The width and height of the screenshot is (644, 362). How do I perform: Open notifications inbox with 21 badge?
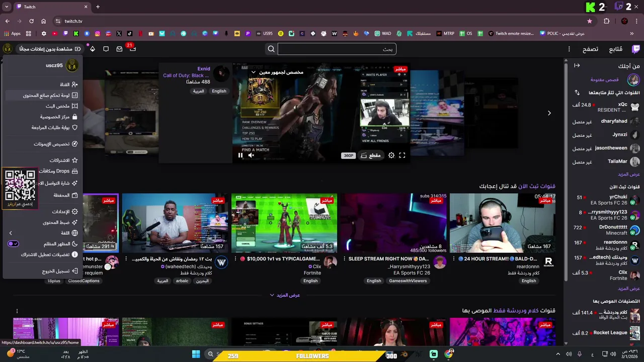click(x=132, y=49)
